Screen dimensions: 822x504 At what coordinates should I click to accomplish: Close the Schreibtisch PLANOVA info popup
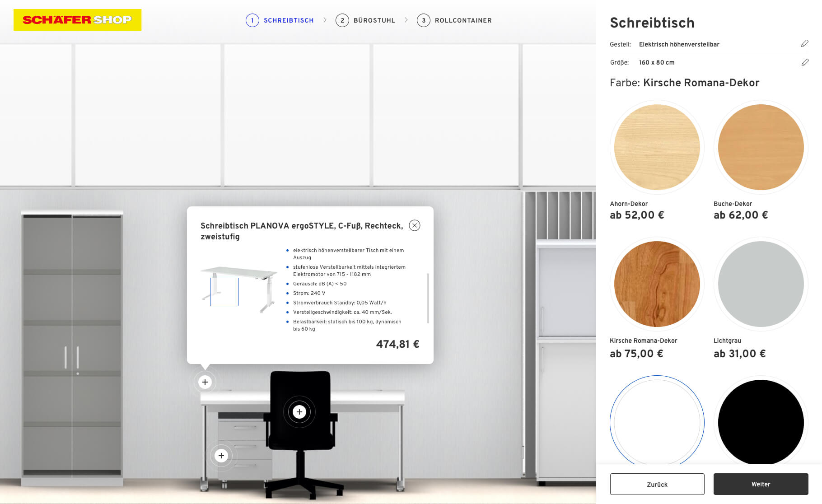414,225
